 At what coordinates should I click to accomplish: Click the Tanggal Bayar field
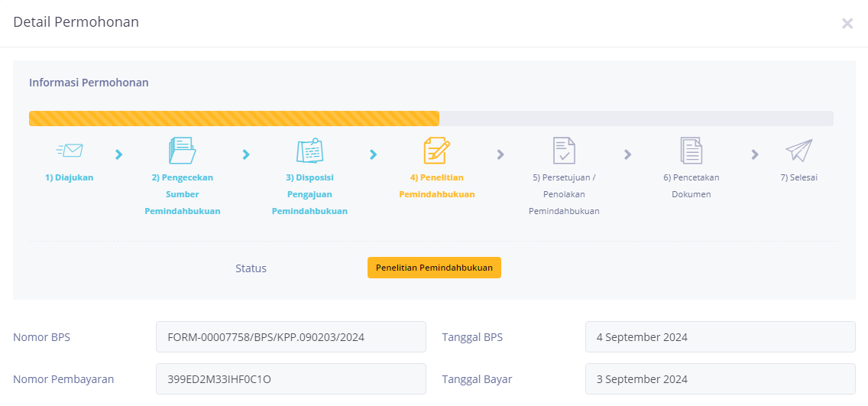point(721,379)
